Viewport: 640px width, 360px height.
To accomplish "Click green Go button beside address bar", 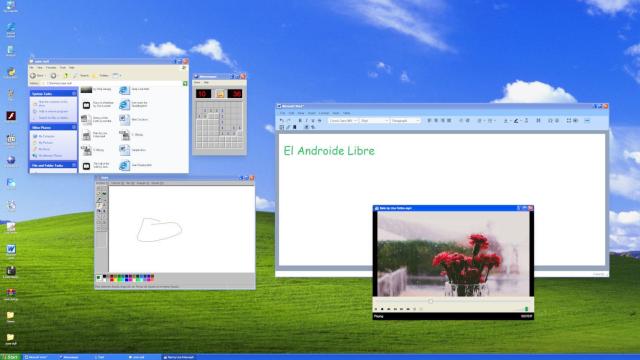I will 185,83.
